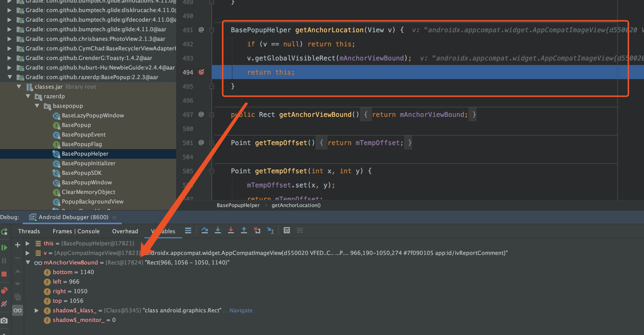Select the Step Over debugger icon
644x335 pixels.
tap(205, 230)
